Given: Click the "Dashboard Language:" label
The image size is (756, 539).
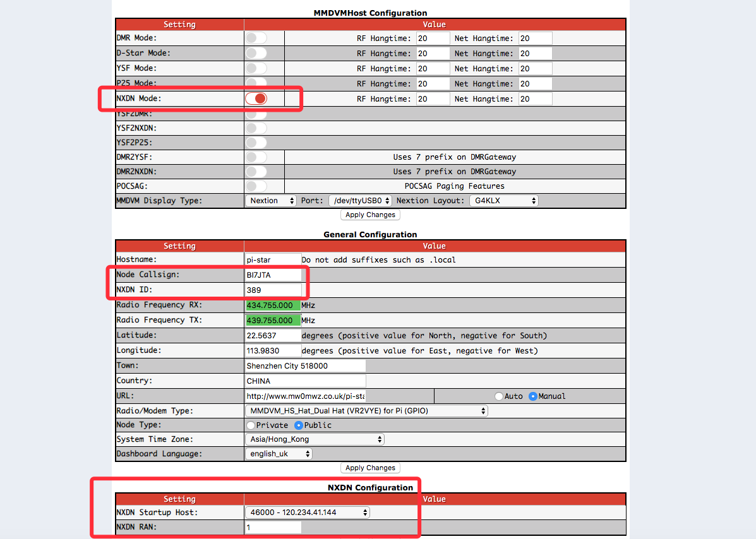Looking at the screenshot, I should 159,454.
